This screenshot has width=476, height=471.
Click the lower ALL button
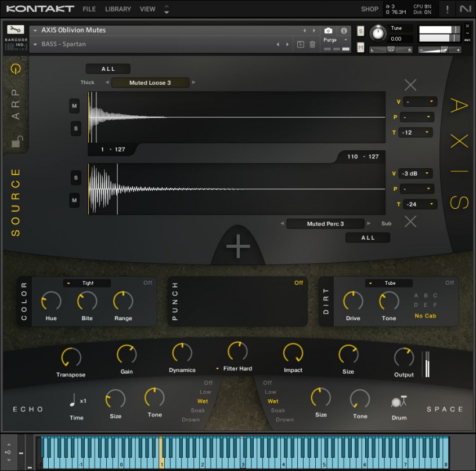coord(367,237)
